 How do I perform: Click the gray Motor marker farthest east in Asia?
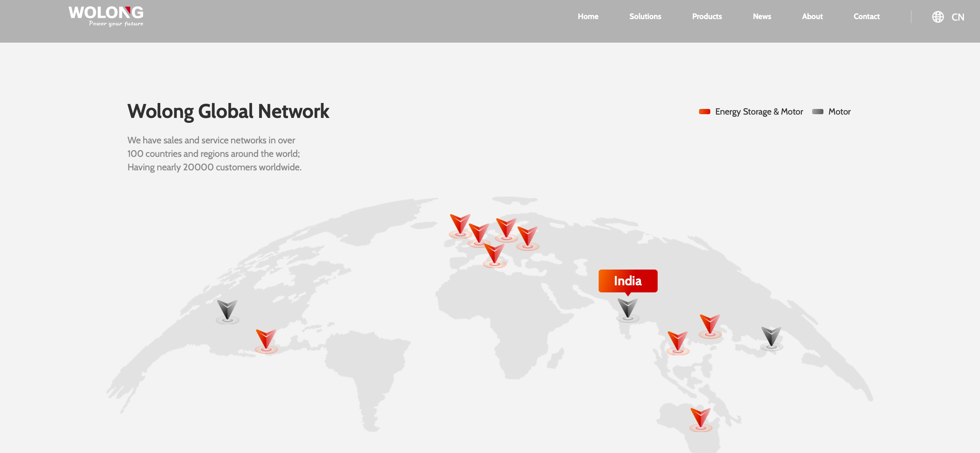coord(771,338)
